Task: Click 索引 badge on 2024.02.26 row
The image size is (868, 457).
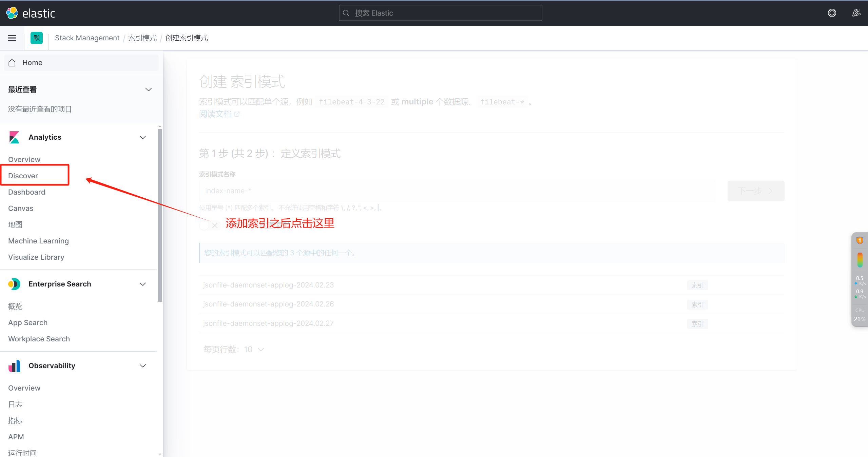Action: (697, 305)
